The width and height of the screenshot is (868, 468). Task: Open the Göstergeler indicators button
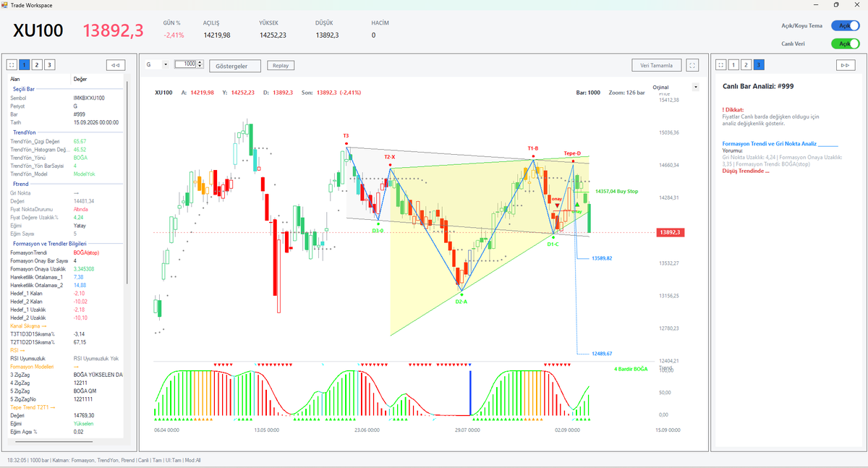[x=235, y=66]
